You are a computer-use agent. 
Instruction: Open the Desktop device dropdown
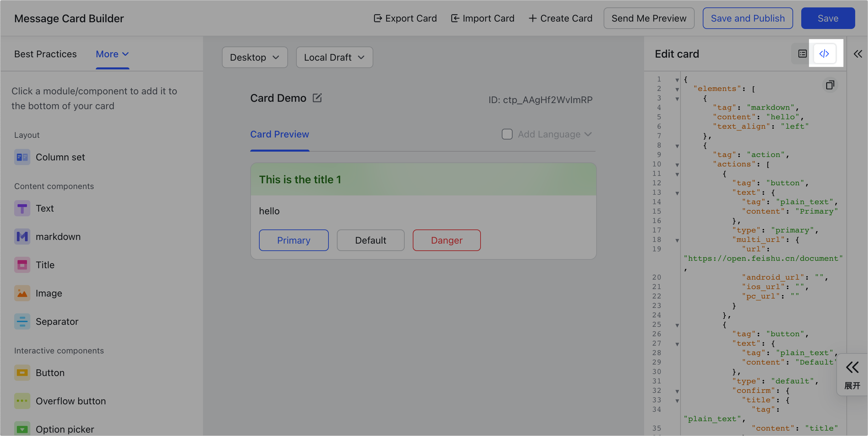pos(255,57)
